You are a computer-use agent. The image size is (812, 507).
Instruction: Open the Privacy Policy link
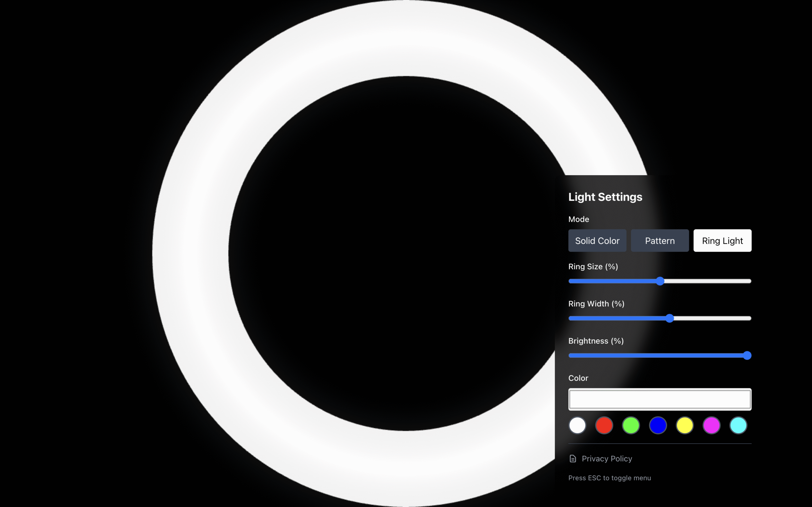click(607, 459)
